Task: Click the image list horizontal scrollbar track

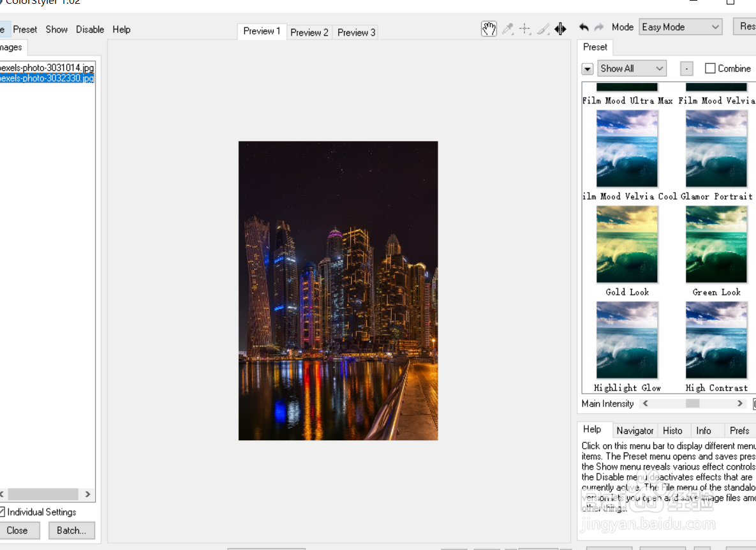Action: 43,494
